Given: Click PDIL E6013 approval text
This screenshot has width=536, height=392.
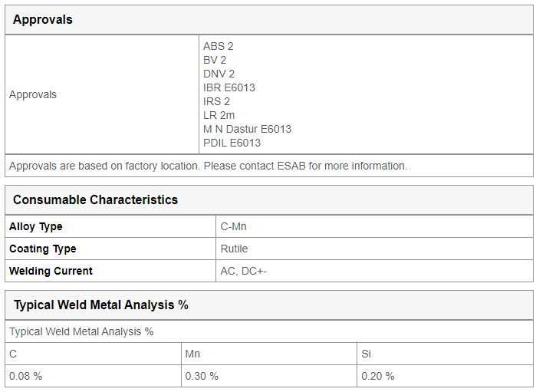Looking at the screenshot, I should coord(232,143).
